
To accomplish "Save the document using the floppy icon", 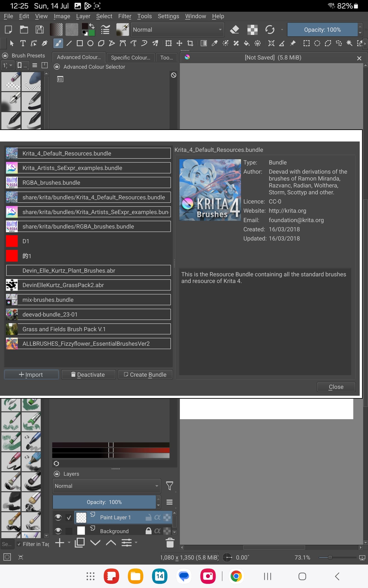I will click(39, 30).
